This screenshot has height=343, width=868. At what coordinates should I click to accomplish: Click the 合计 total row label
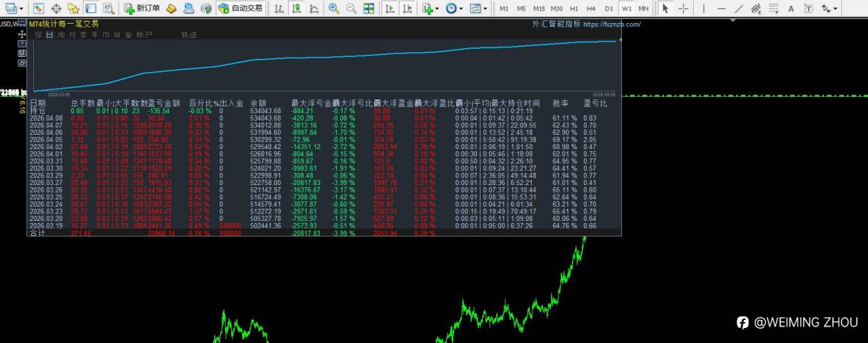pyautogui.click(x=37, y=233)
